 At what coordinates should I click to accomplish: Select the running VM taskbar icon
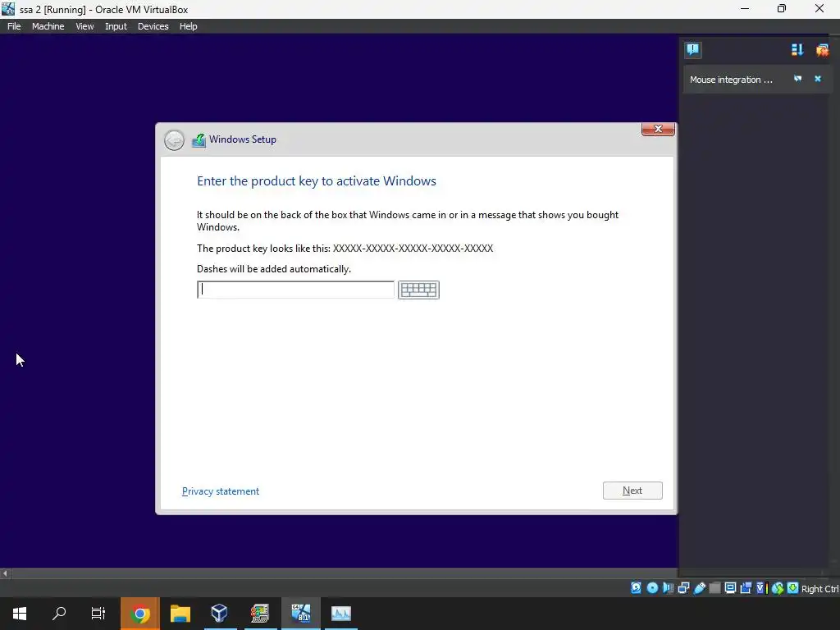300,614
